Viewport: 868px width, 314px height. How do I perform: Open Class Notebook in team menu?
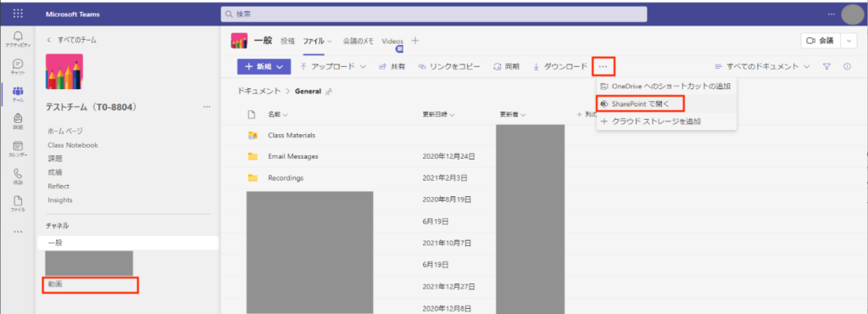tap(73, 145)
